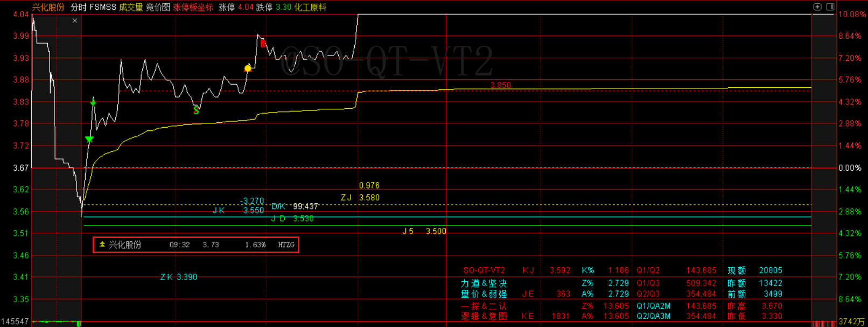Click the HTZG tag in the info box
868x327 pixels.
[x=286, y=245]
